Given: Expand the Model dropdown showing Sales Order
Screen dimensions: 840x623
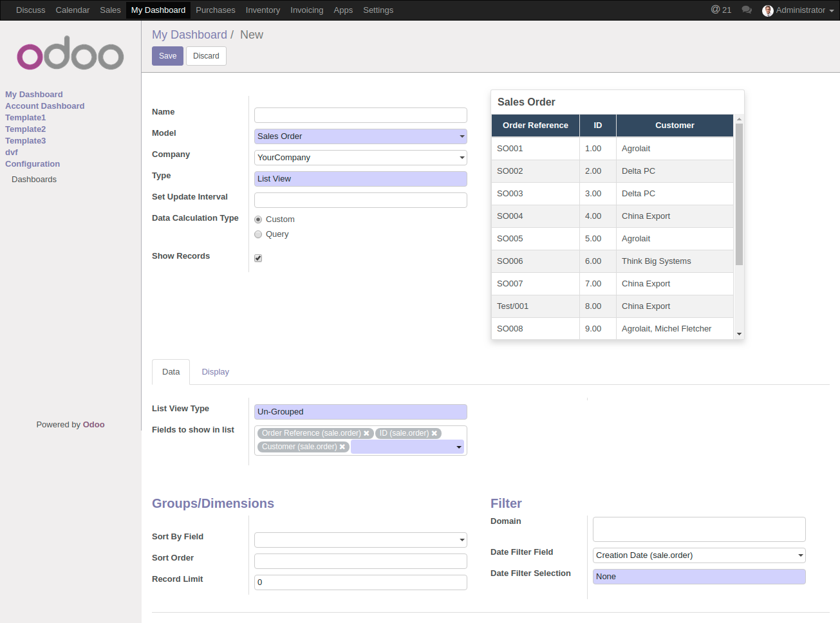Looking at the screenshot, I should point(360,136).
